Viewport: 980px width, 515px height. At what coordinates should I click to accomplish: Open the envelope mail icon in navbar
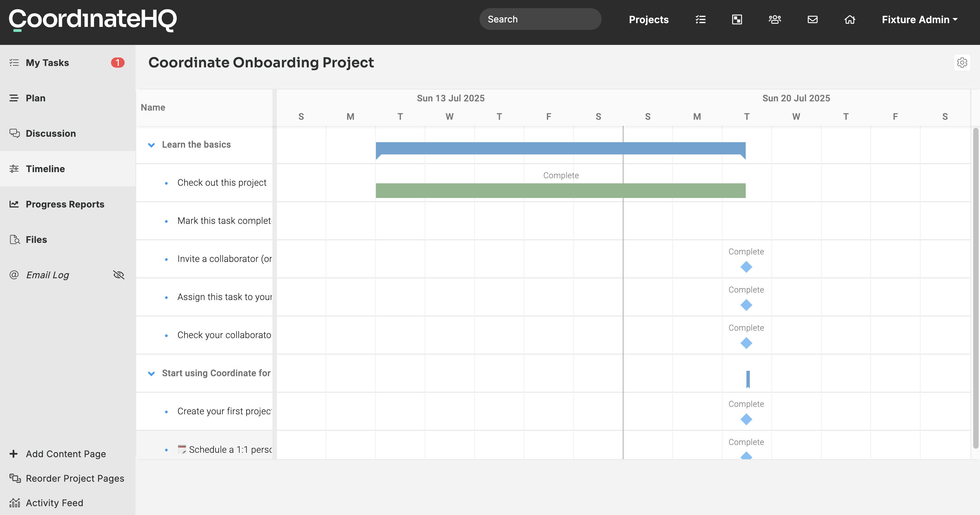812,19
